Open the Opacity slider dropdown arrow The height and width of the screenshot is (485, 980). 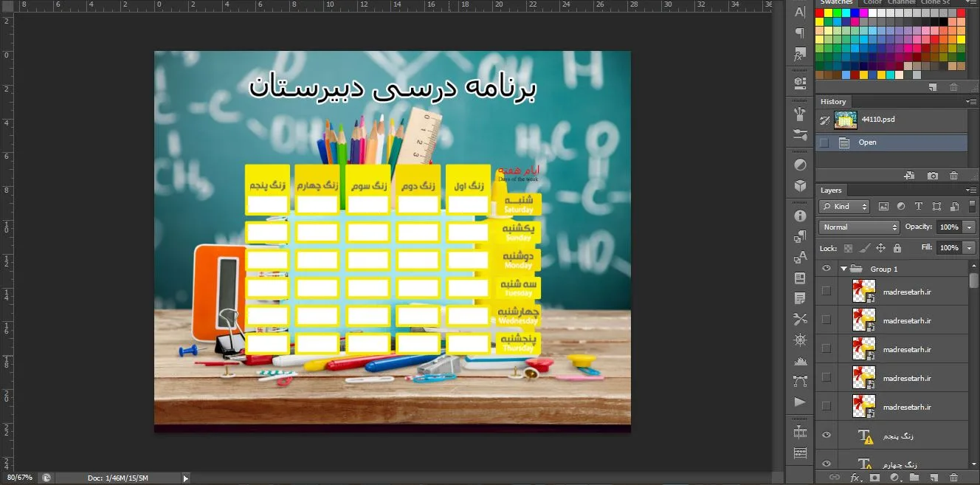(970, 227)
